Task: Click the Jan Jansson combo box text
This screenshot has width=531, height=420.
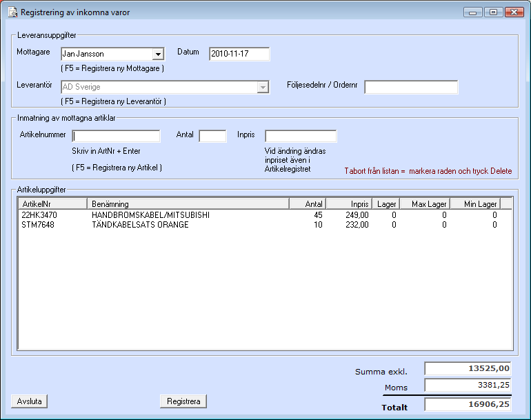Action: pos(83,54)
